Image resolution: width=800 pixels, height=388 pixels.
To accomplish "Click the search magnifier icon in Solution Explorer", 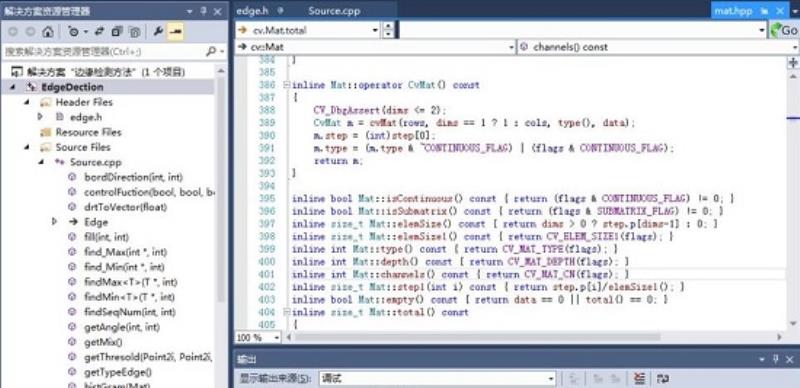I will coord(211,52).
